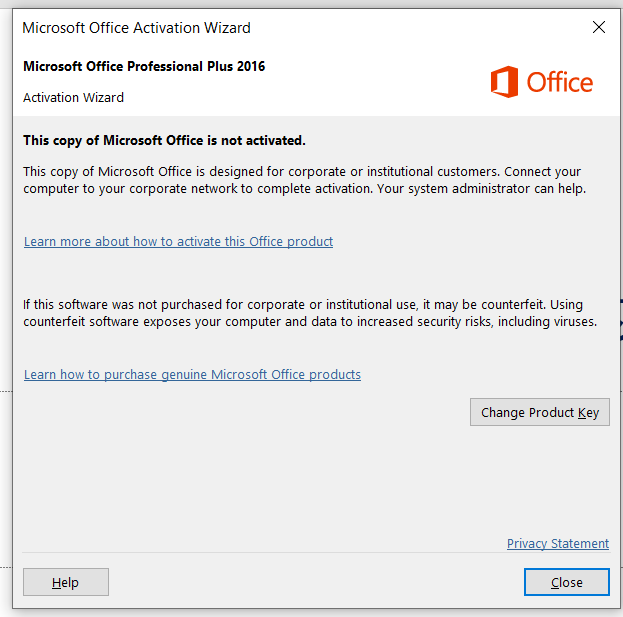Close the wizard with the X icon
Screen dimensions: 623x617
click(x=599, y=27)
